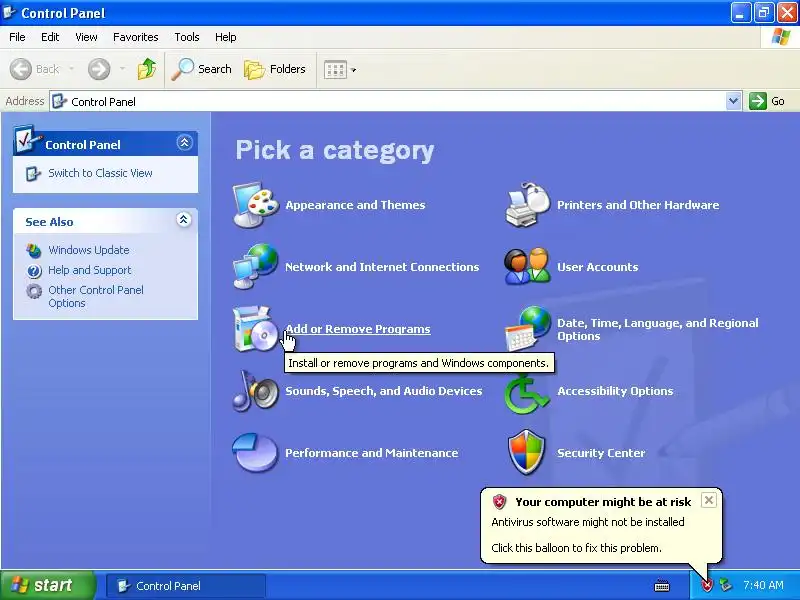Open the View menu
This screenshot has height=600, width=800.
[86, 37]
